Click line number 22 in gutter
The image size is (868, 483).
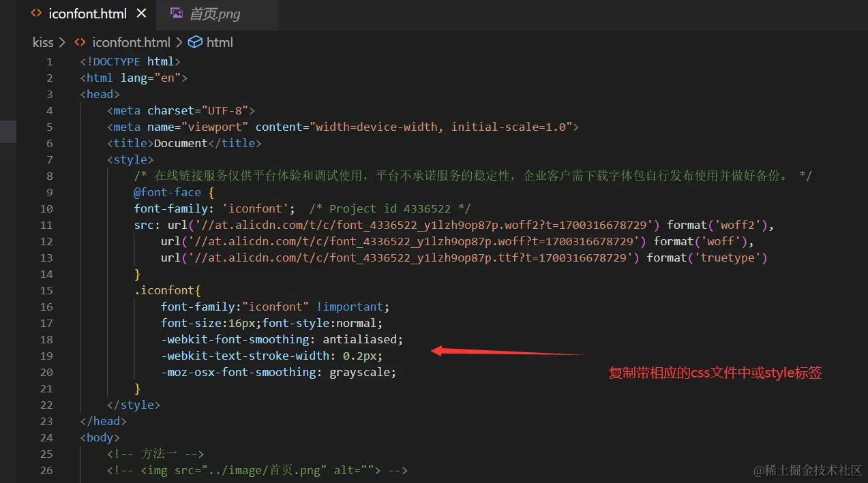46,405
